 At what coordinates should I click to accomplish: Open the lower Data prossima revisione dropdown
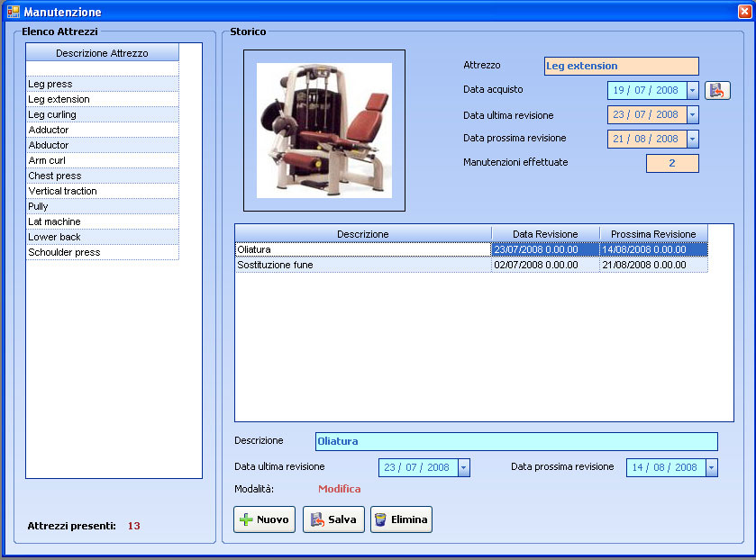pyautogui.click(x=711, y=467)
